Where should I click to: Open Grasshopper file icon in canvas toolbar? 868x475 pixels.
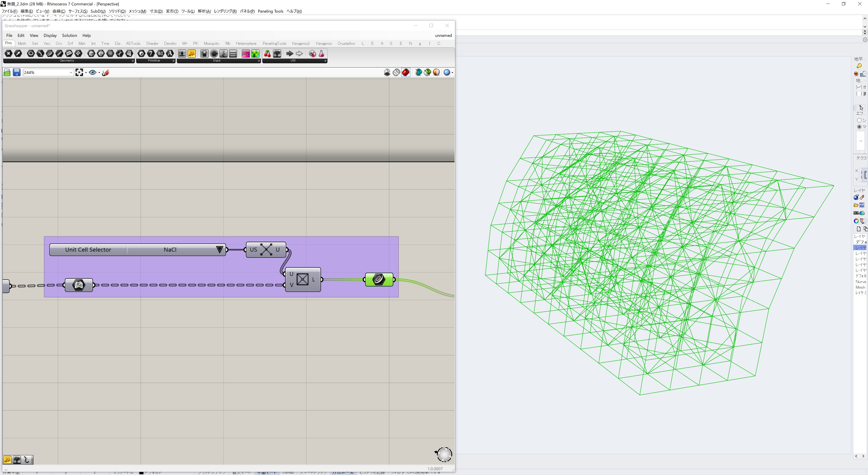[7, 72]
